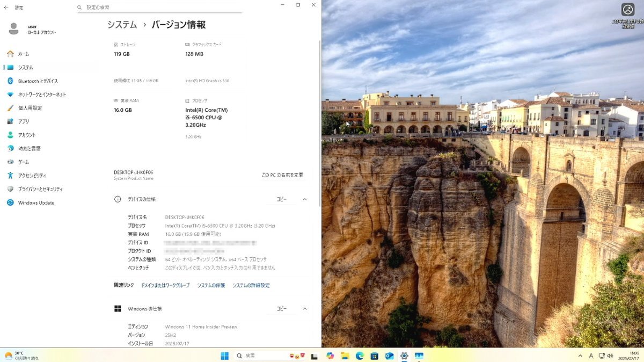Screen dimensions: 644x362
Task: Click the システム breadcrumb link
Action: tap(122, 25)
